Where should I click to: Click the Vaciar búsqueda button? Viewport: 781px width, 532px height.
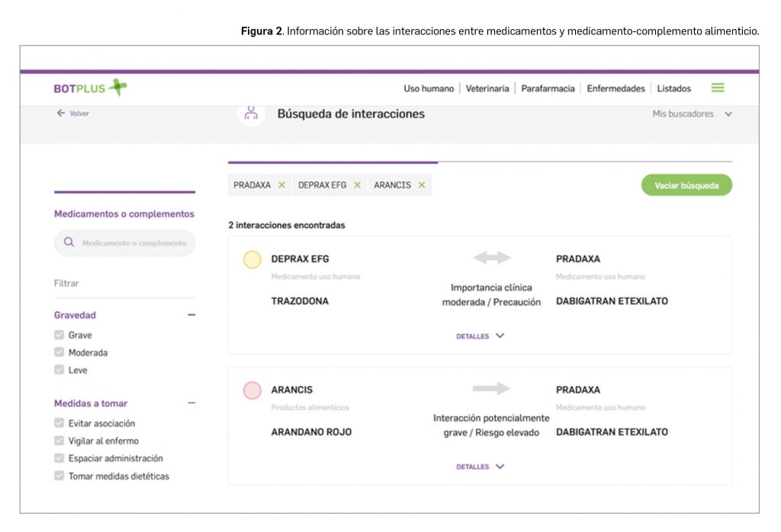click(x=686, y=185)
